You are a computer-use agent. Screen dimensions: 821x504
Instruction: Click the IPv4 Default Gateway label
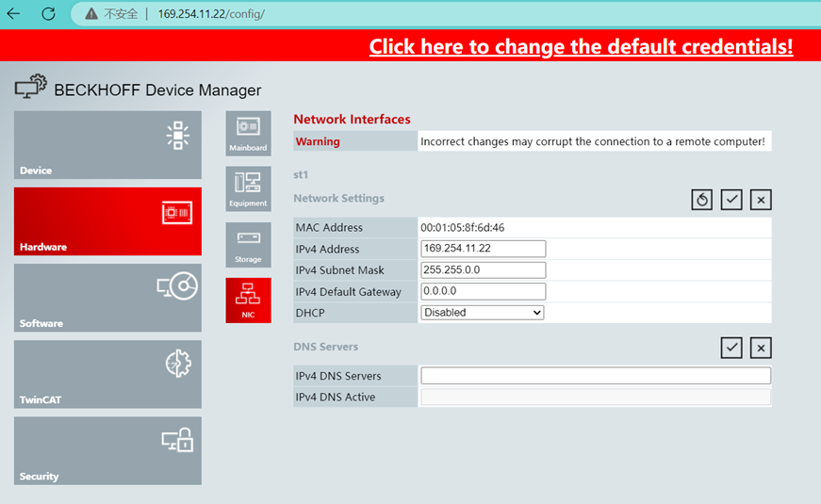coord(348,292)
